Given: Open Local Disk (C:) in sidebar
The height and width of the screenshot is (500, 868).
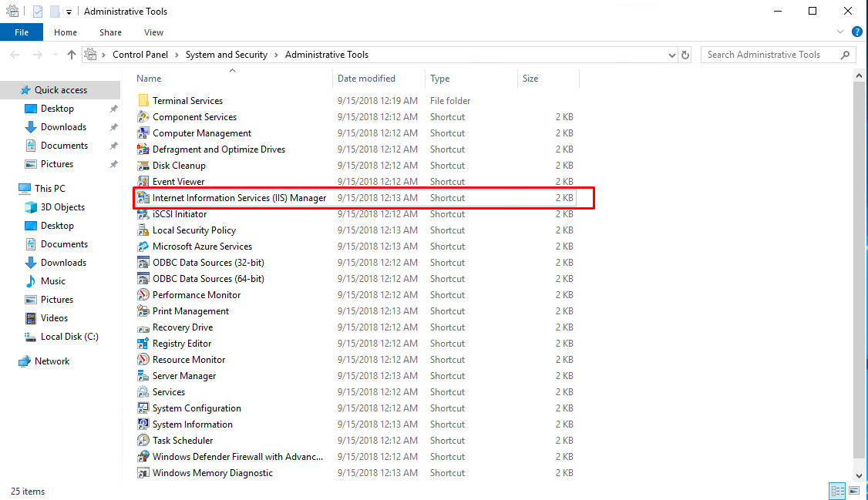Looking at the screenshot, I should (69, 336).
